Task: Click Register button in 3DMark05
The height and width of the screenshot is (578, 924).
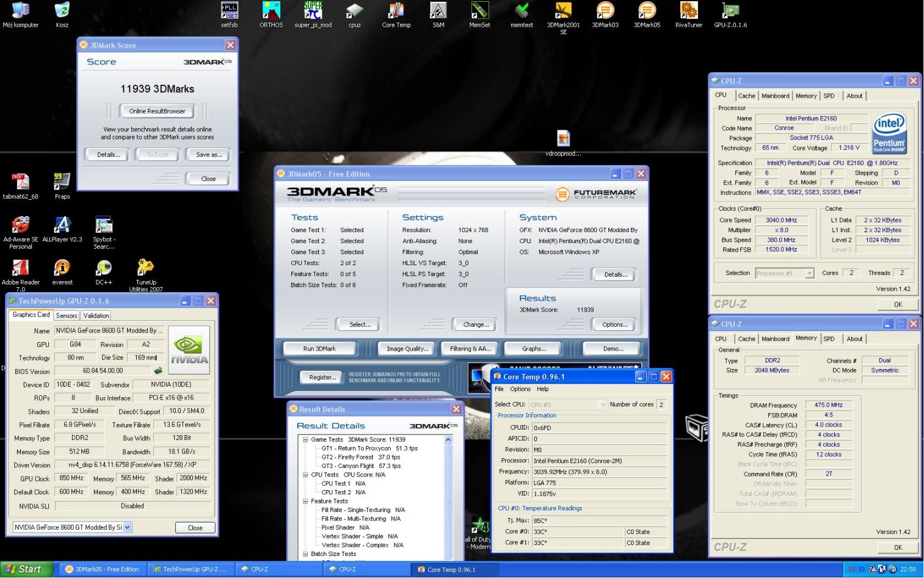Action: click(x=322, y=378)
